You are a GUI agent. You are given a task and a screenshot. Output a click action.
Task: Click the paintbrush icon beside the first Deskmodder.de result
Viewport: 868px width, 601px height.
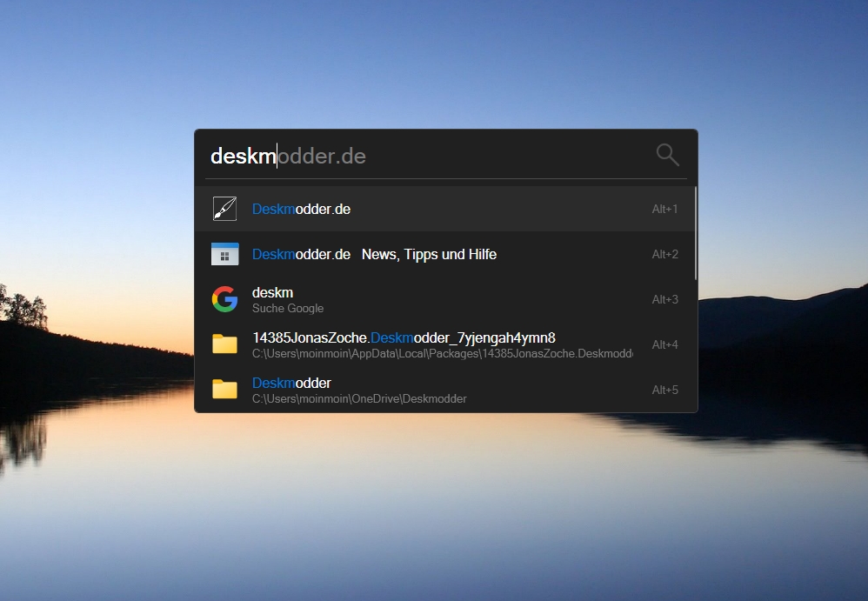(224, 209)
